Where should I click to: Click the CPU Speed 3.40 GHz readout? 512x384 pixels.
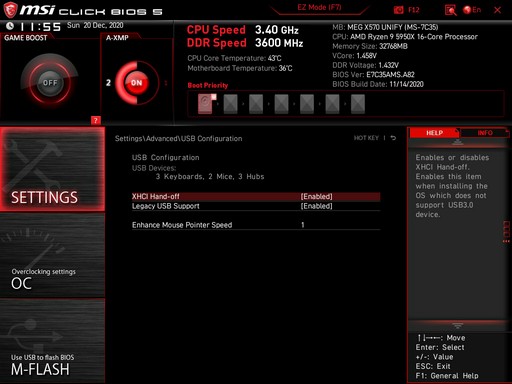(x=243, y=30)
